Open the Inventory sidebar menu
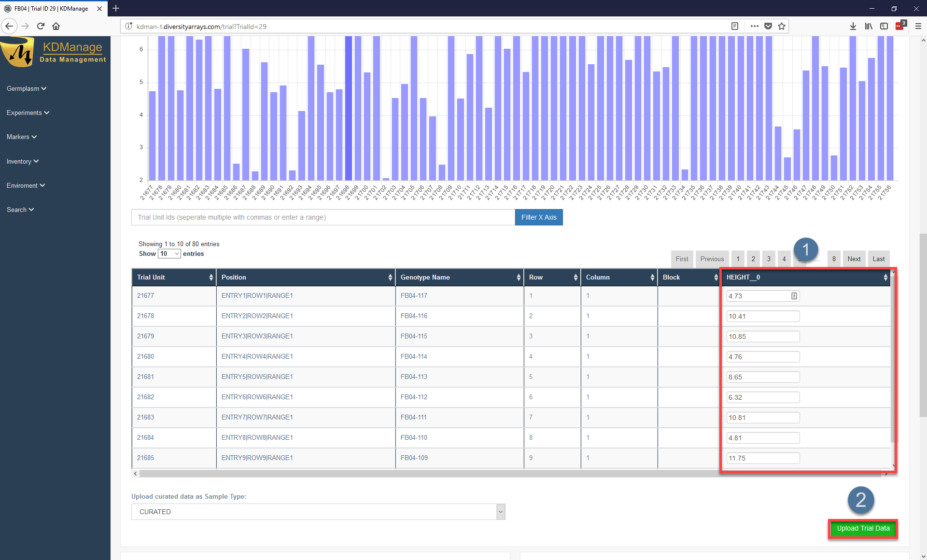Viewport: 927px width, 560px height. pyautogui.click(x=22, y=161)
